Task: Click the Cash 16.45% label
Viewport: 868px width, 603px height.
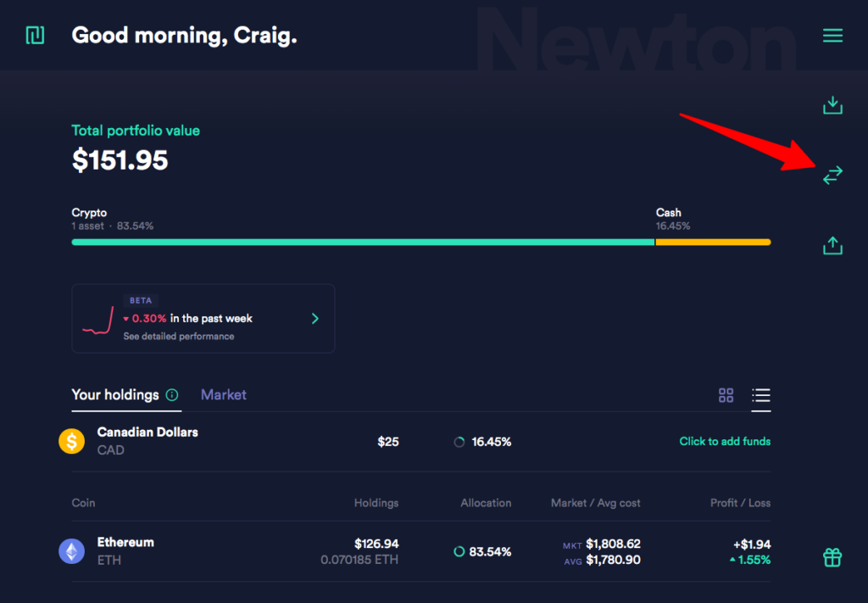Action: click(672, 220)
